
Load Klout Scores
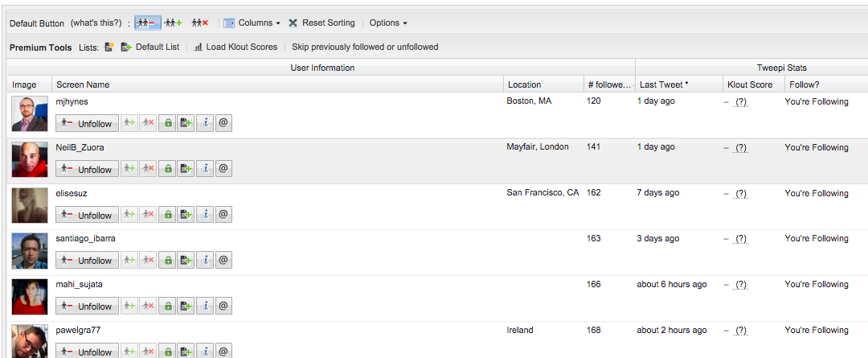click(x=235, y=47)
